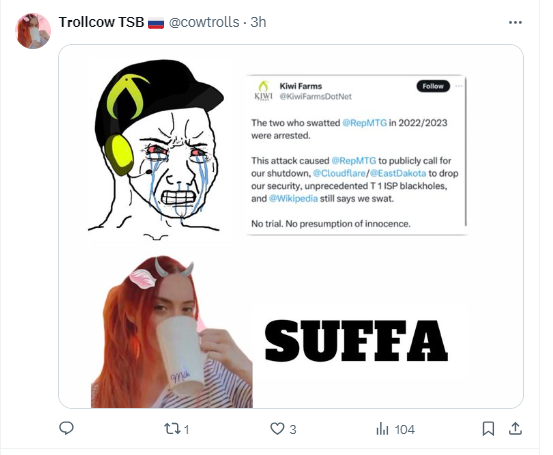Like the post with heart icon
Screen dimensions: 553x455
coord(277,429)
